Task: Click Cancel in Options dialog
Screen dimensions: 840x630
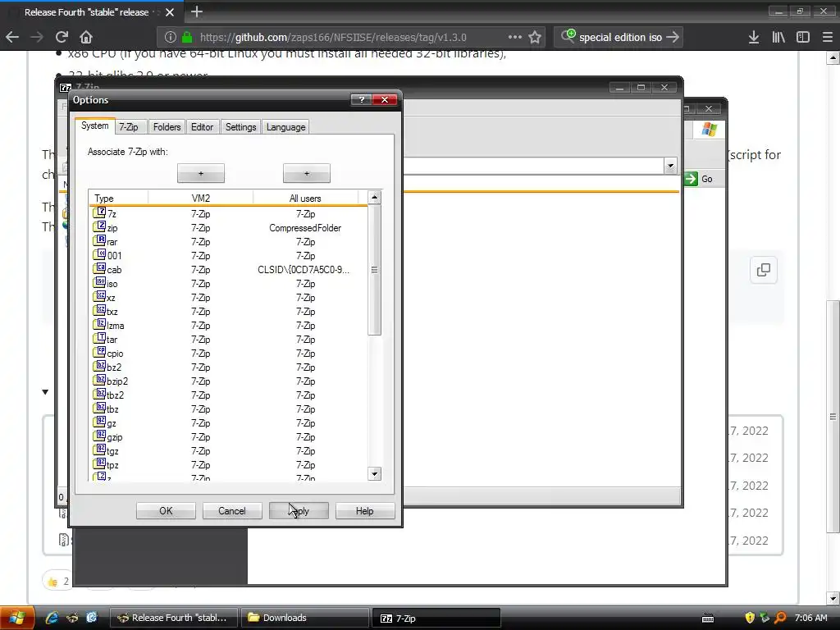Action: tap(232, 511)
